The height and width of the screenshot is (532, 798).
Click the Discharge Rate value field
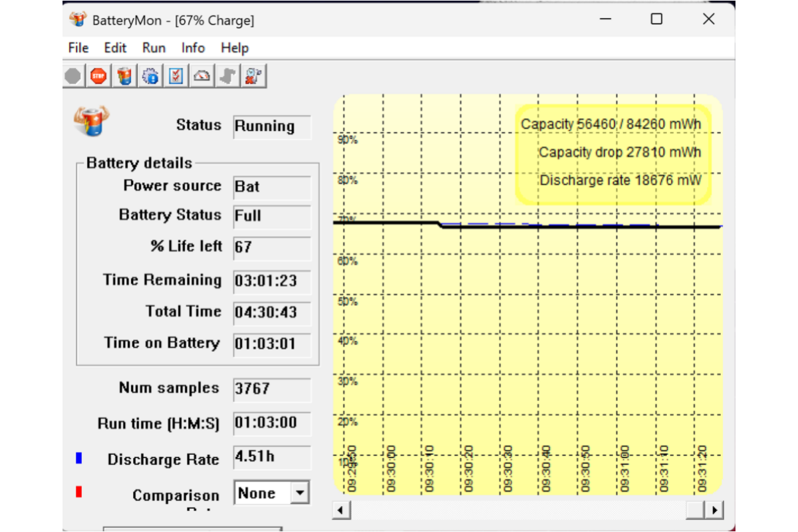[271, 458]
